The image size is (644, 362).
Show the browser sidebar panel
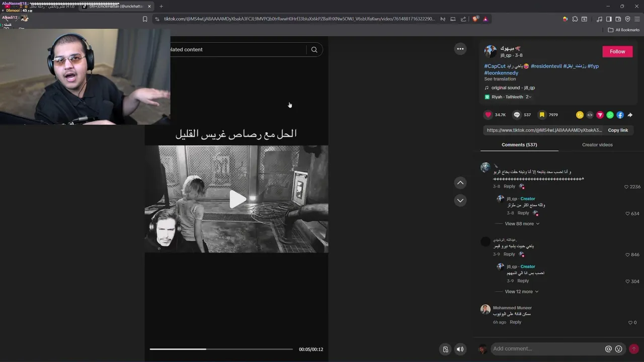[609, 19]
